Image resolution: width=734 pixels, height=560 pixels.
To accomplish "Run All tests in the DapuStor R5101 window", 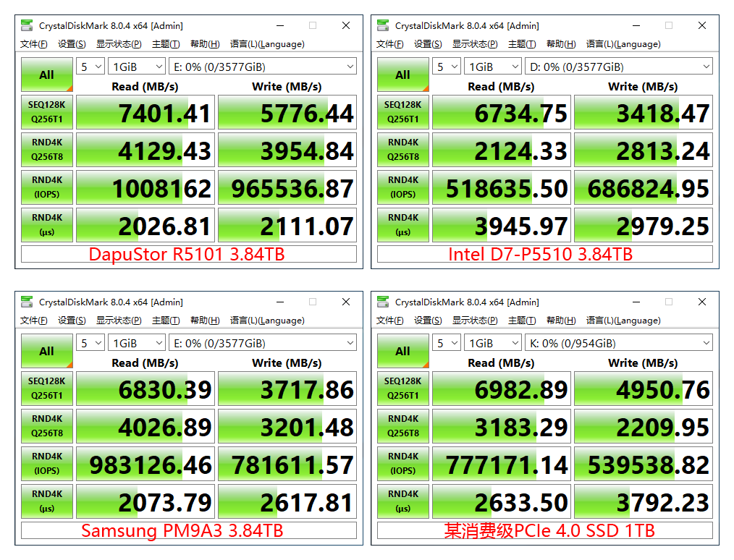I will click(x=47, y=75).
